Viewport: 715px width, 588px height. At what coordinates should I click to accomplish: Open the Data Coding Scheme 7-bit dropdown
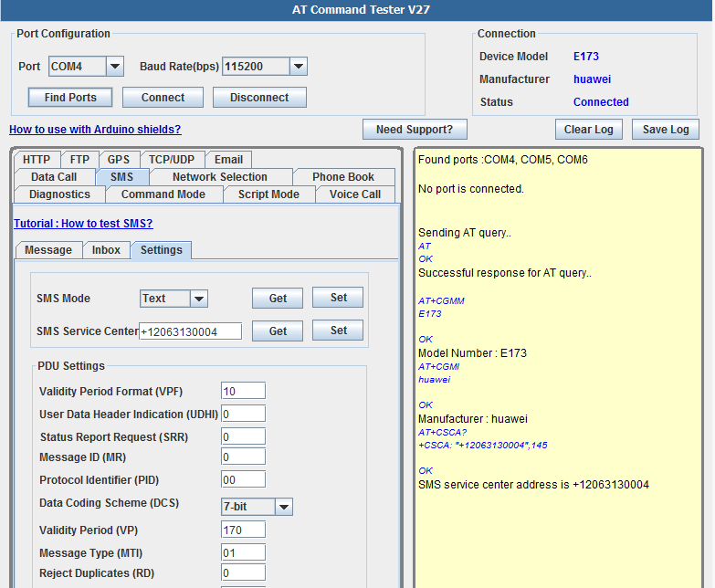coord(284,507)
